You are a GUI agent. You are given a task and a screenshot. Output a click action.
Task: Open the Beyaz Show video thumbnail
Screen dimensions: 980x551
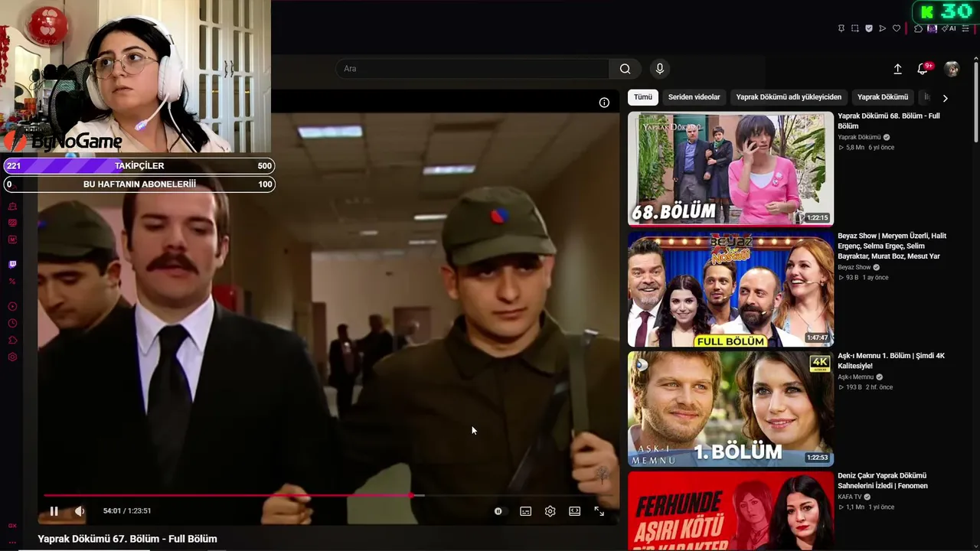[730, 289]
